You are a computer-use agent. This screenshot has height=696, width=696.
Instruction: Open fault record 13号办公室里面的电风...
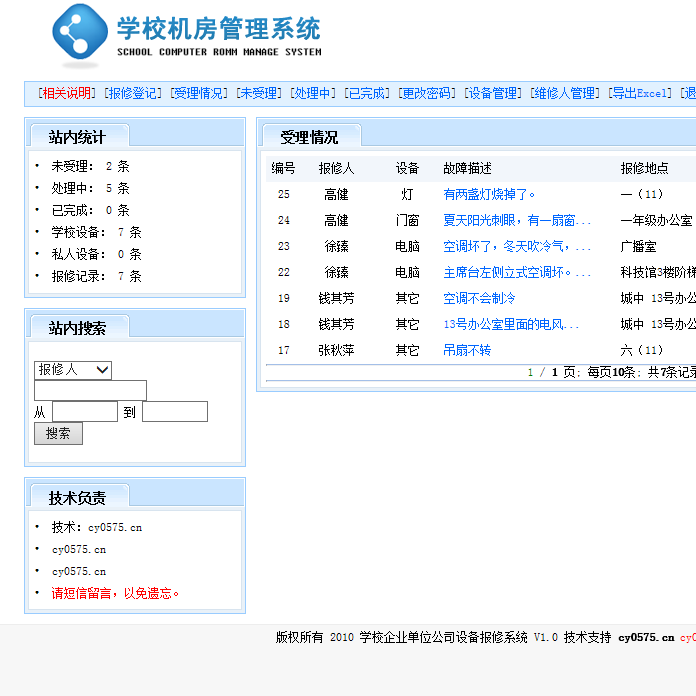pyautogui.click(x=511, y=324)
